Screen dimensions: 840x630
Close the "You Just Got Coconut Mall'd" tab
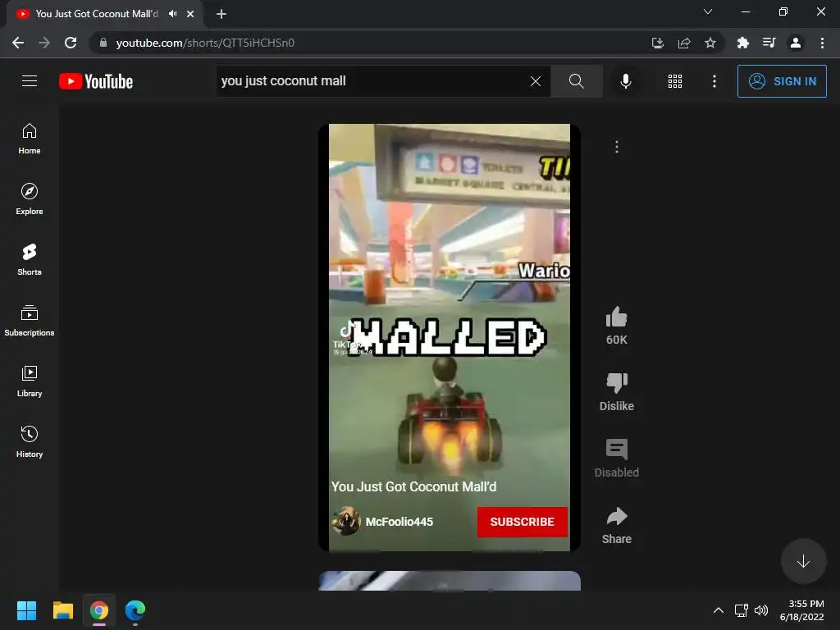pyautogui.click(x=190, y=14)
